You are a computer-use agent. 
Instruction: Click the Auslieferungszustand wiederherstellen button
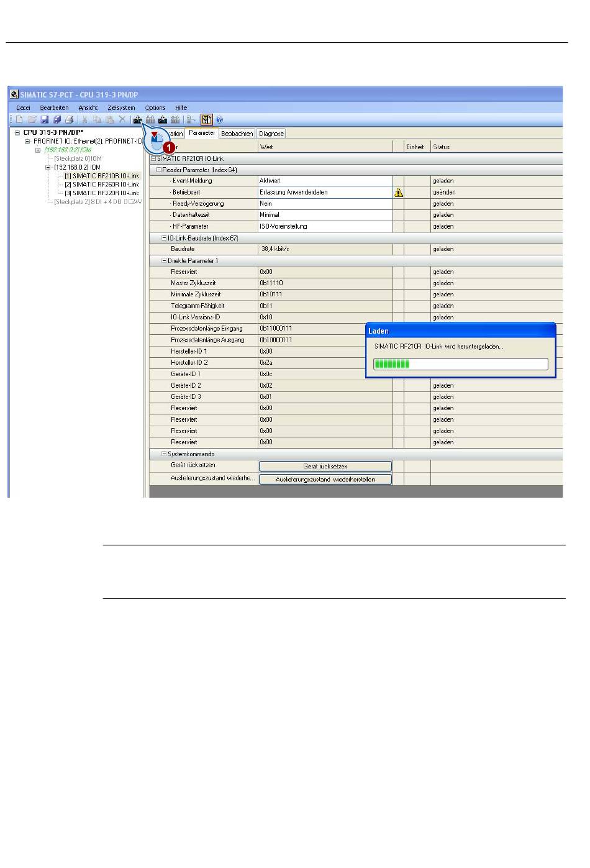tap(325, 479)
